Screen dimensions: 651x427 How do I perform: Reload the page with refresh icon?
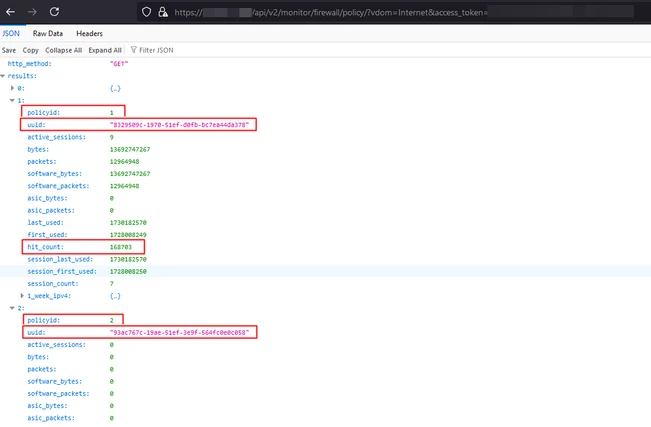coord(54,12)
